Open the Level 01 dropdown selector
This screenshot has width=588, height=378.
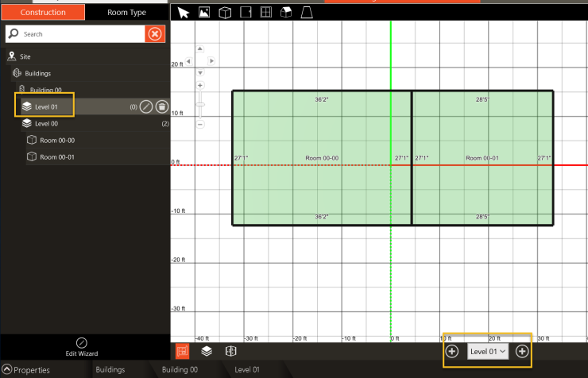click(x=488, y=351)
